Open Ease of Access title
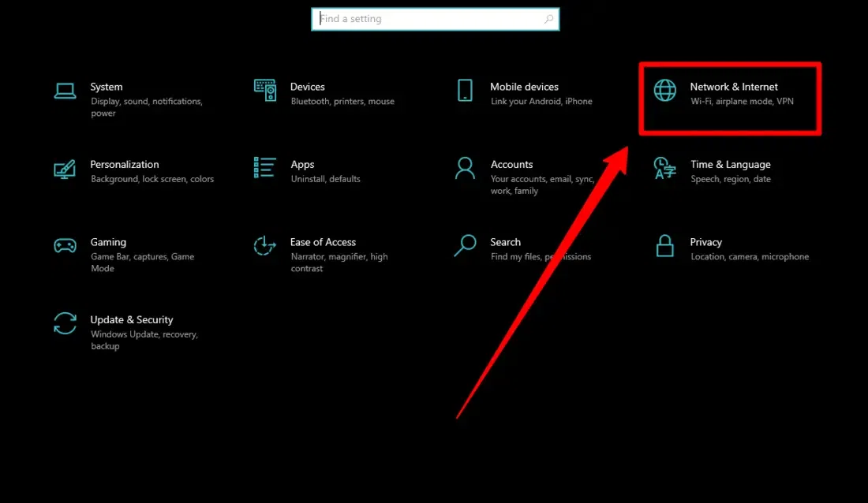This screenshot has height=503, width=868. pos(323,242)
